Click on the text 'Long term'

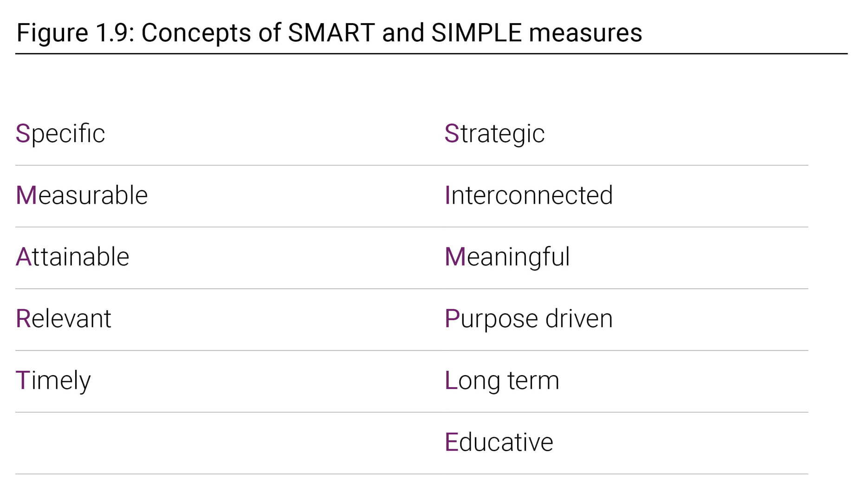[x=502, y=382]
